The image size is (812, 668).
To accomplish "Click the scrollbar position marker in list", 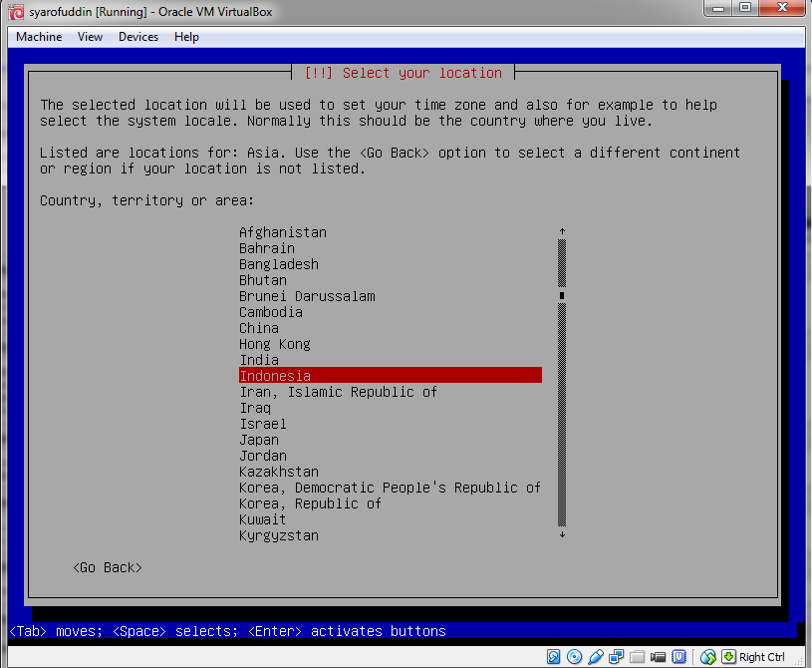I will (x=562, y=295).
